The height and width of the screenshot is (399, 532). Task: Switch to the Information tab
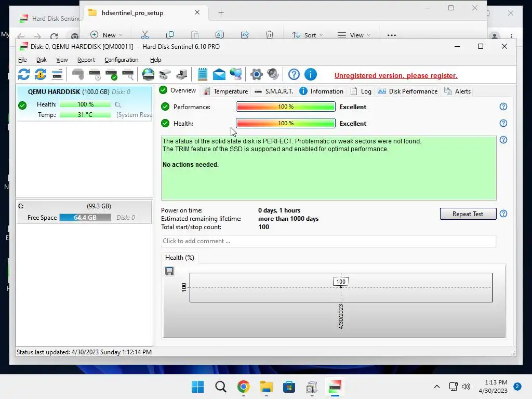tap(322, 91)
